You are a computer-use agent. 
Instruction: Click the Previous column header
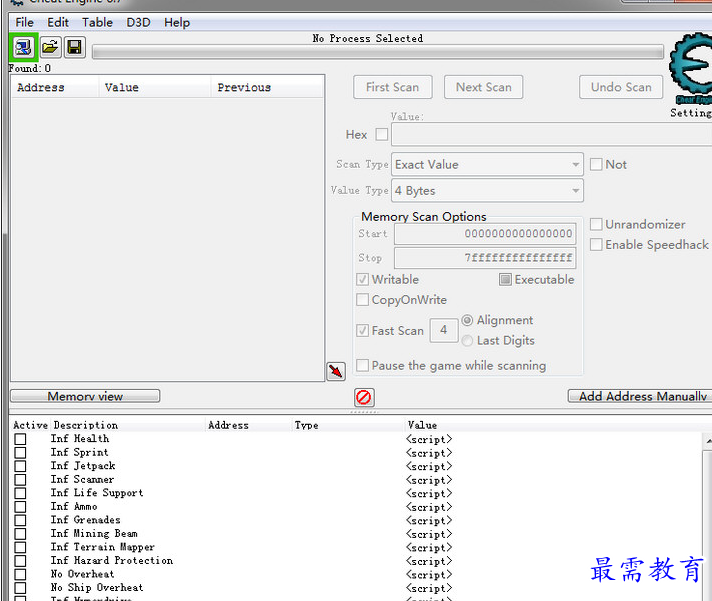267,87
